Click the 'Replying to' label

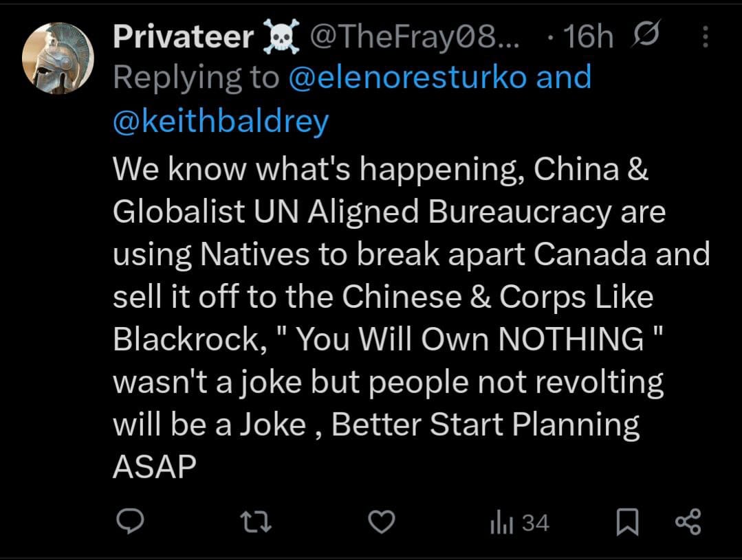[x=196, y=78]
